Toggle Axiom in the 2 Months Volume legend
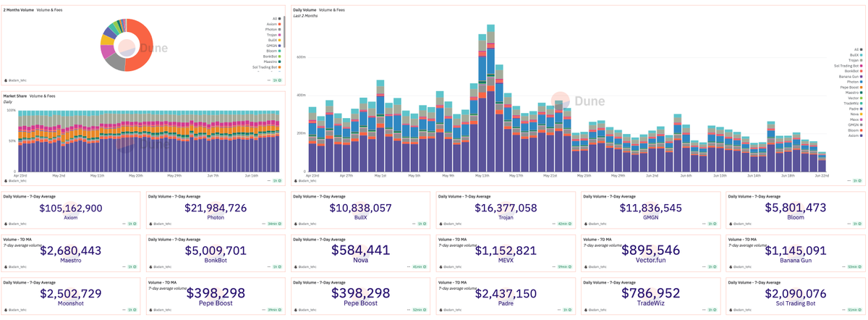This screenshot has width=868, height=320. (x=273, y=24)
